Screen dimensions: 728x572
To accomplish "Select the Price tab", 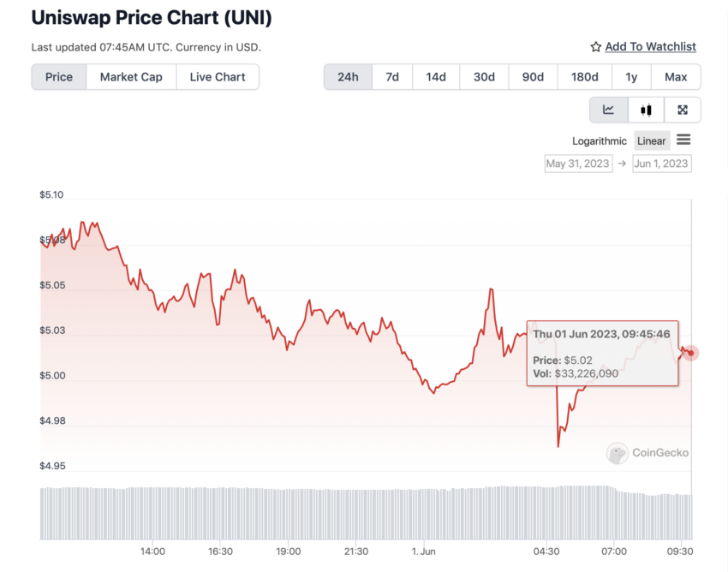I will (x=59, y=77).
